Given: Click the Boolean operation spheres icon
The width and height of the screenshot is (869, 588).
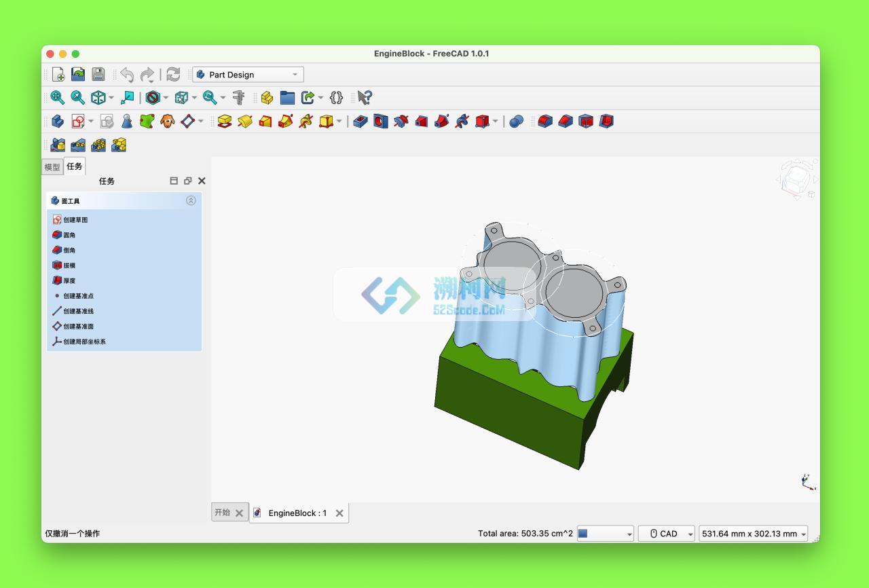Looking at the screenshot, I should tap(517, 122).
